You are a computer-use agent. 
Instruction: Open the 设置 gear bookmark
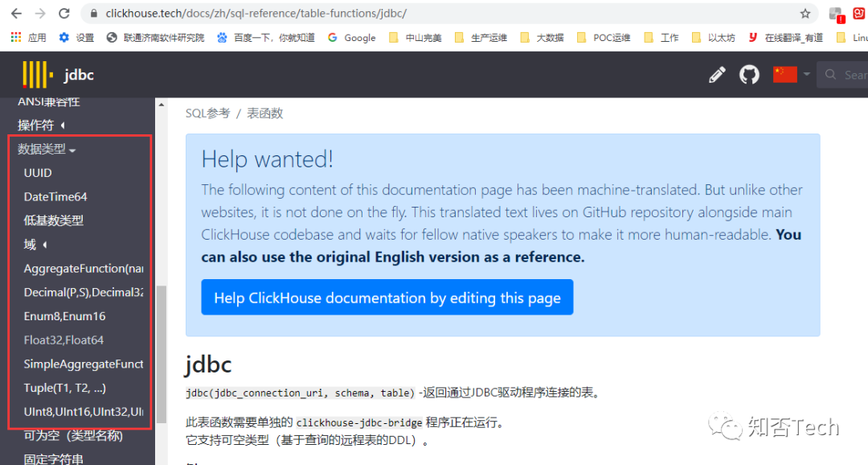(x=77, y=37)
